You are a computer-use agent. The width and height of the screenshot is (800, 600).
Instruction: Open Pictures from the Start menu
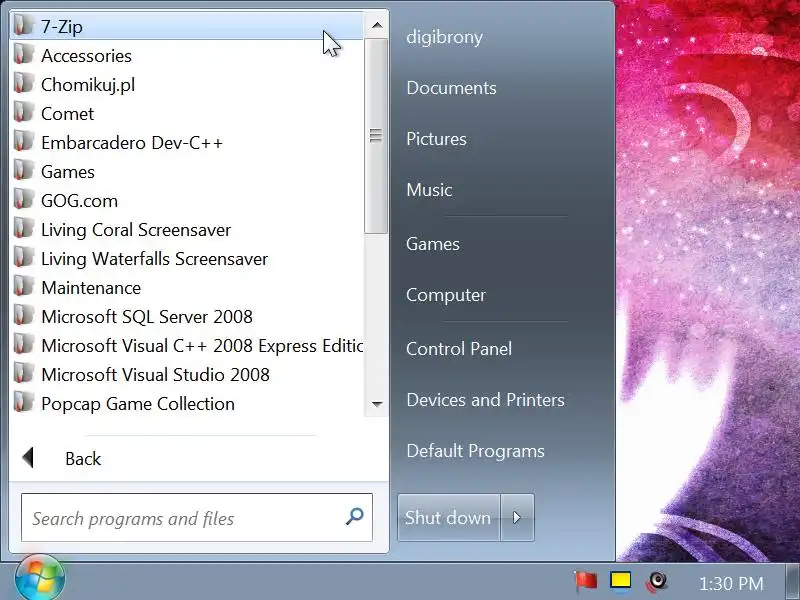(x=436, y=139)
